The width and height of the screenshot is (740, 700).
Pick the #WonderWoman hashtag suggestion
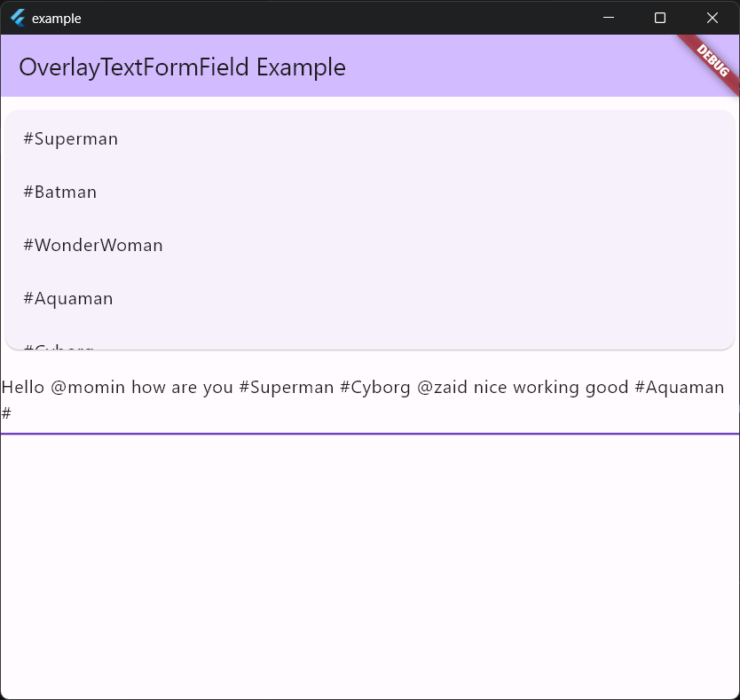[x=369, y=245]
